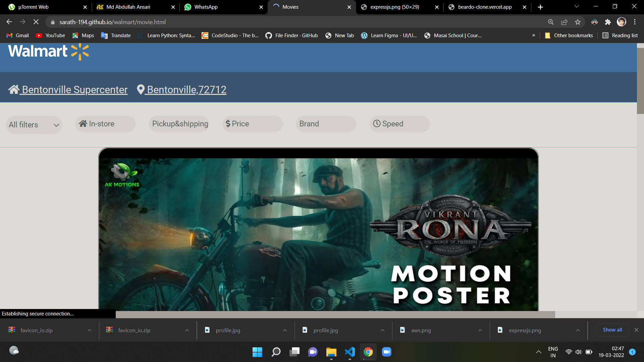Select the In-store filter
The image size is (644, 362).
point(105,124)
